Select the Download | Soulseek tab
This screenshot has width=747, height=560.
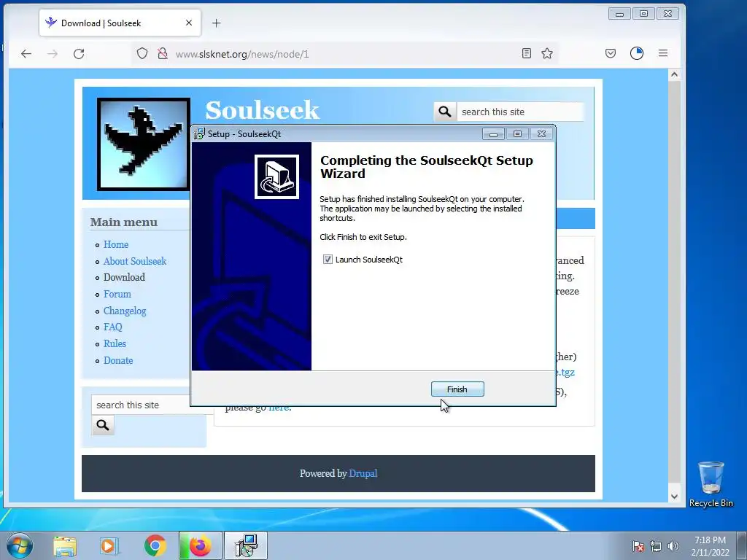point(120,23)
